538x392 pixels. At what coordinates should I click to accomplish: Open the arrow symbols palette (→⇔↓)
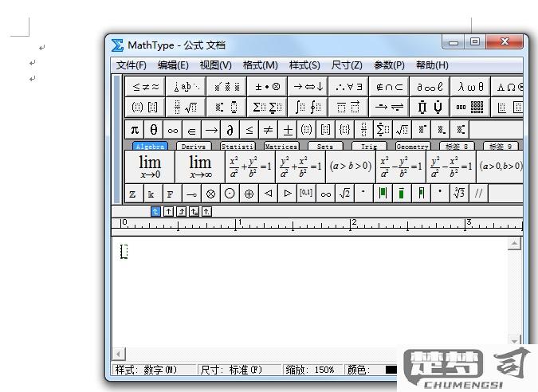pos(308,87)
